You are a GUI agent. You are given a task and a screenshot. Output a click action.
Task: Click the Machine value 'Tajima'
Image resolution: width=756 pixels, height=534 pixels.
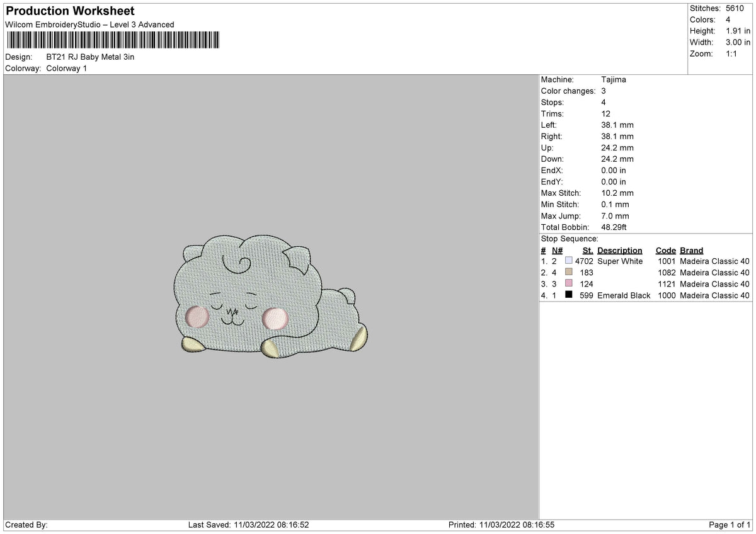(614, 79)
